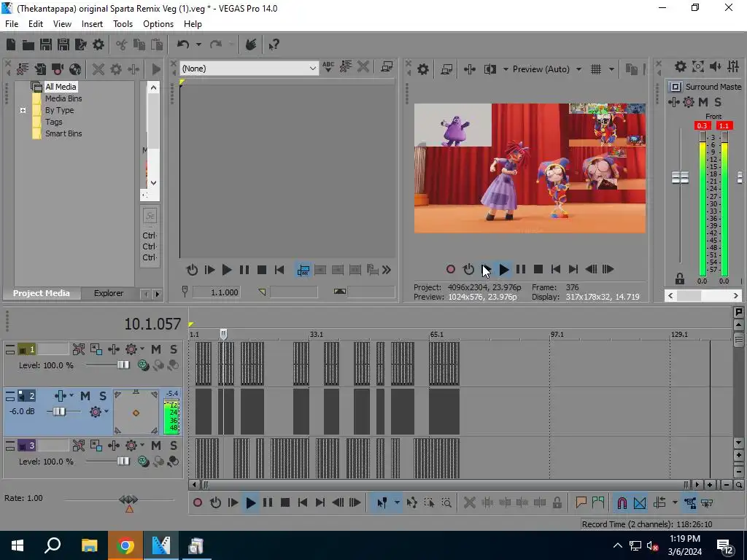Click Play in the Trimmer transport
The width and height of the screenshot is (747, 560).
[x=227, y=271]
